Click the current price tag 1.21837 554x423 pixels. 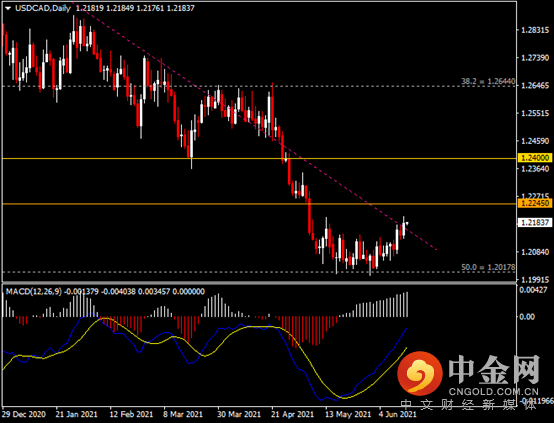(535, 222)
